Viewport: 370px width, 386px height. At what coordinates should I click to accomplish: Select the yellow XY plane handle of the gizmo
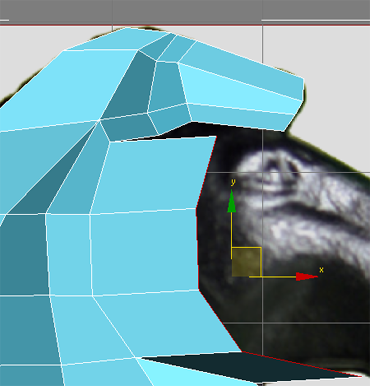246,262
